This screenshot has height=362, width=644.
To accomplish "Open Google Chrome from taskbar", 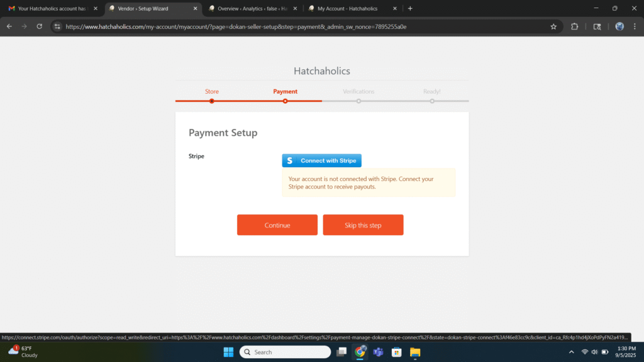I will [360, 352].
